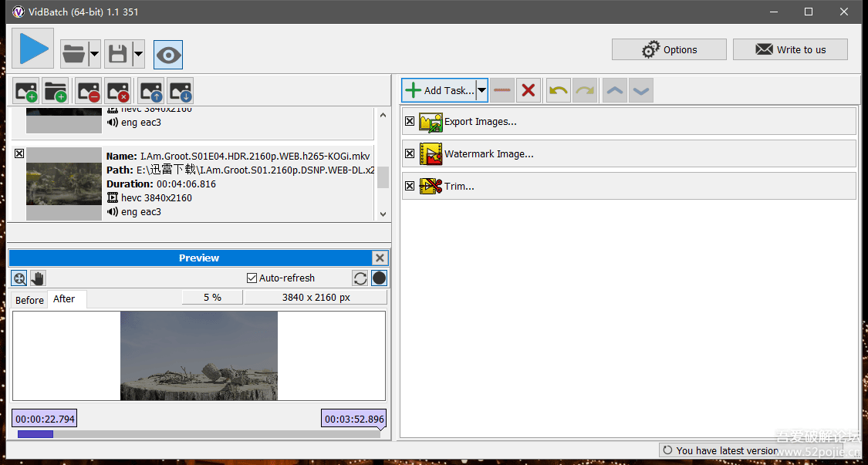Open the dropdown arrow beside the open folder button

click(94, 54)
